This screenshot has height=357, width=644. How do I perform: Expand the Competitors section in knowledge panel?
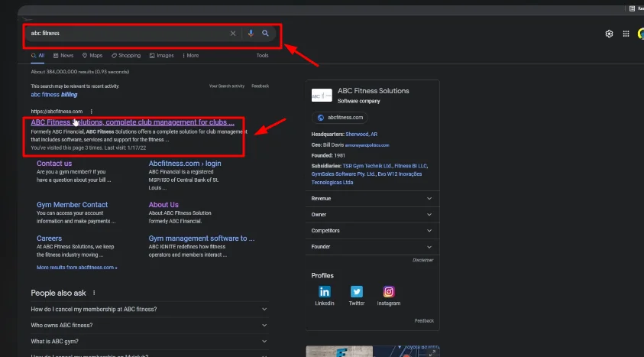372,230
